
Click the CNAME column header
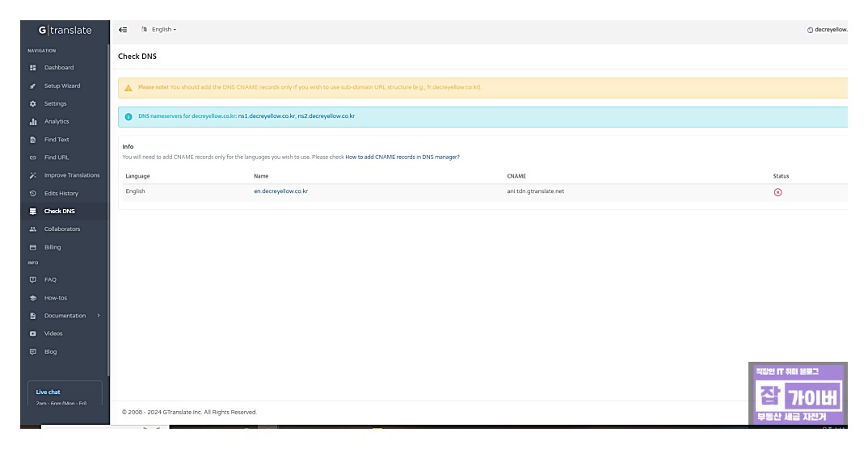[x=516, y=176]
